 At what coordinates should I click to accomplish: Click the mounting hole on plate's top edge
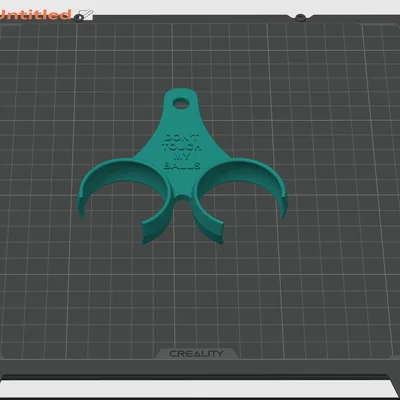point(301,17)
